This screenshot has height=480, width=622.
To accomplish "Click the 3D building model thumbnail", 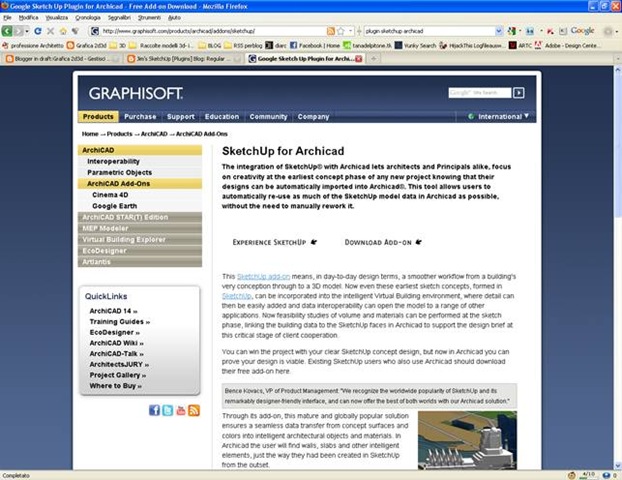I will [x=467, y=440].
